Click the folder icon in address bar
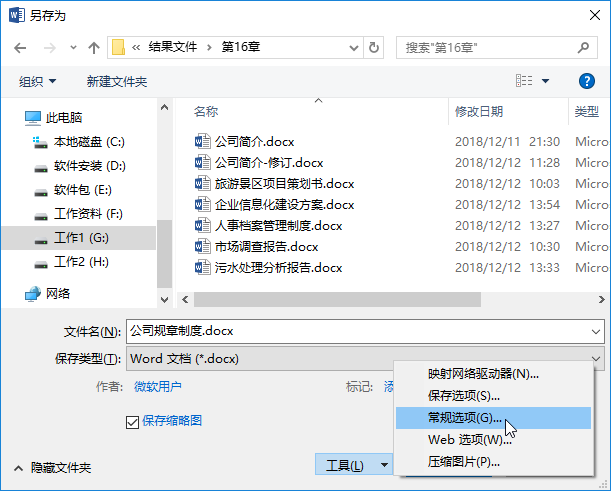This screenshot has height=491, width=611. (118, 48)
